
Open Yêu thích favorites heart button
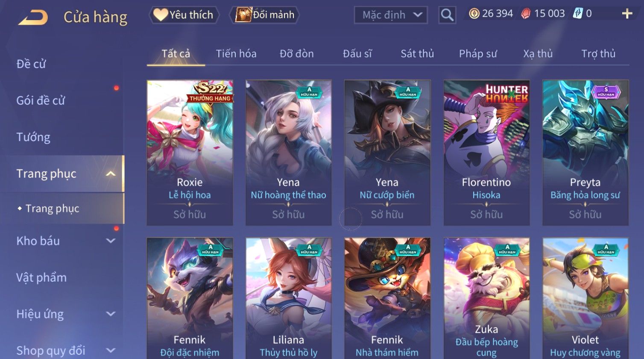tap(184, 15)
